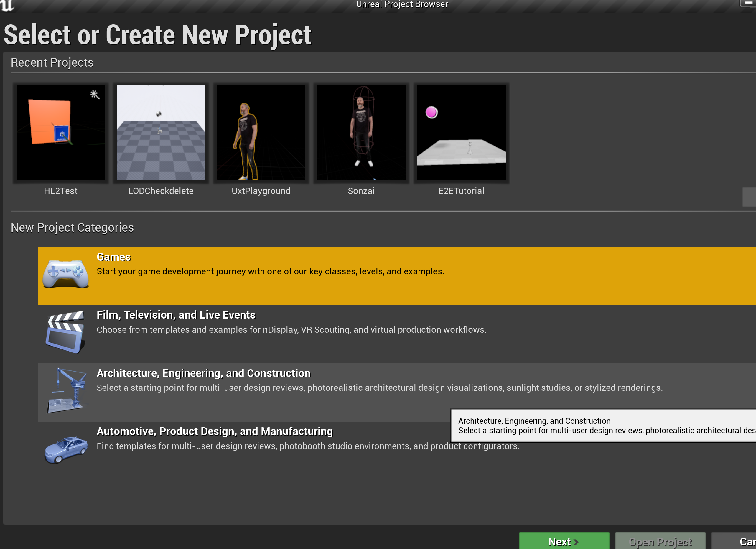Click the Open Project button

coord(660,541)
